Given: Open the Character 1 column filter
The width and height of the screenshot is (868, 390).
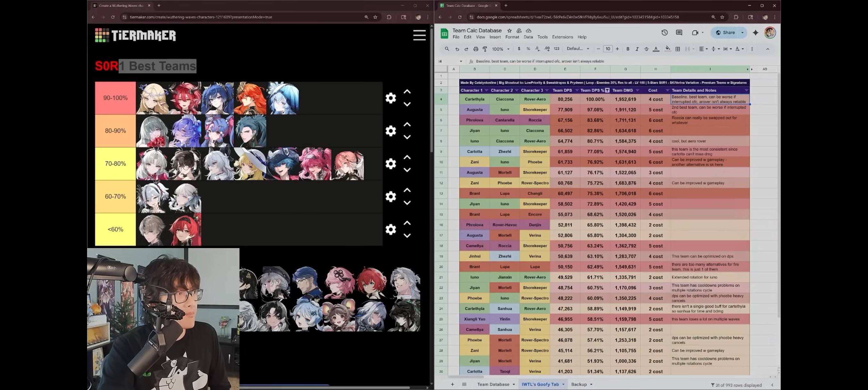Looking at the screenshot, I should (x=486, y=90).
